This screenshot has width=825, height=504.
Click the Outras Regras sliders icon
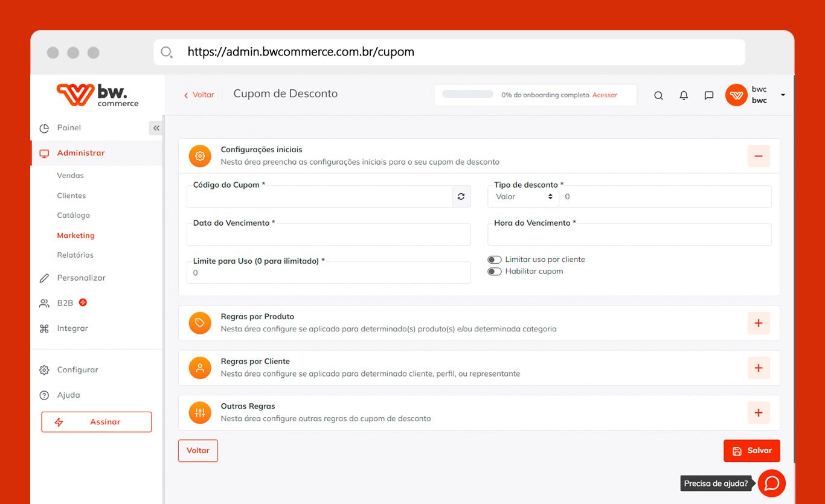200,413
